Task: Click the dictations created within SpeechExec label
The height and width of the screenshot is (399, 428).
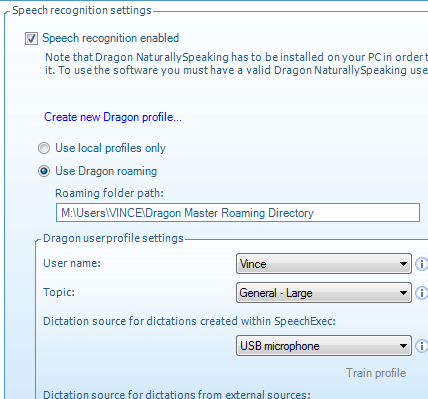Action: click(x=189, y=321)
